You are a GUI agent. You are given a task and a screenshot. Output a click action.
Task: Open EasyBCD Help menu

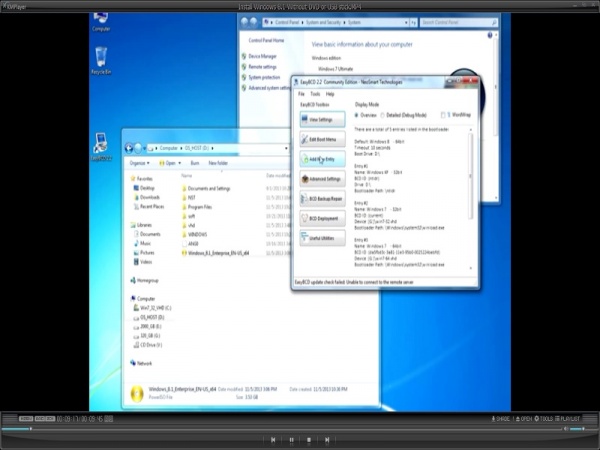coord(330,94)
